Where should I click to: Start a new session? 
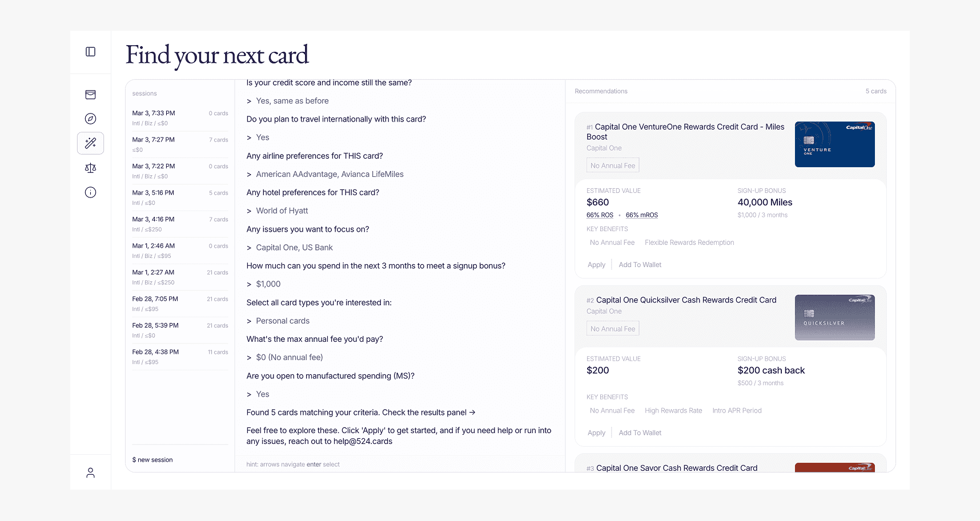152,460
